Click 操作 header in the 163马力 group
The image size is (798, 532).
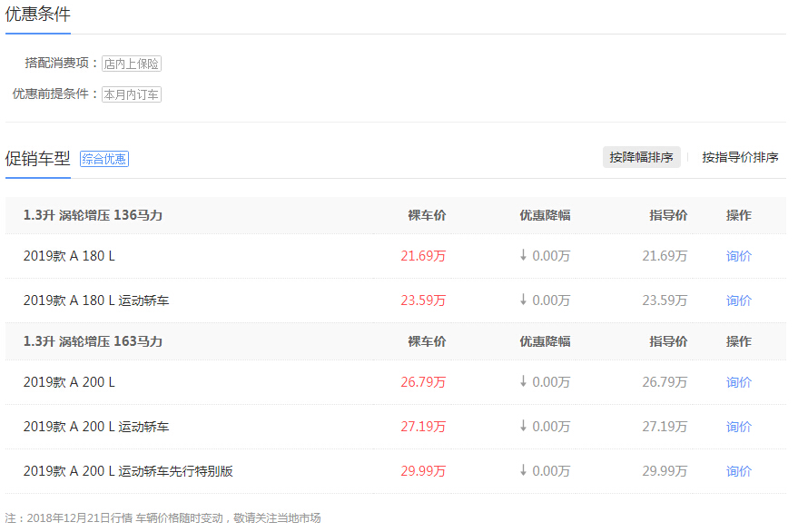[x=739, y=341]
